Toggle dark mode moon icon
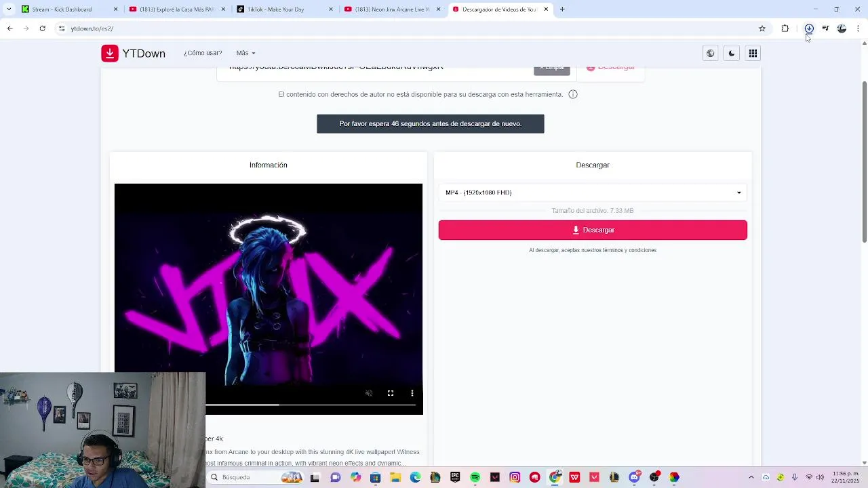This screenshot has width=868, height=488. pyautogui.click(x=731, y=54)
